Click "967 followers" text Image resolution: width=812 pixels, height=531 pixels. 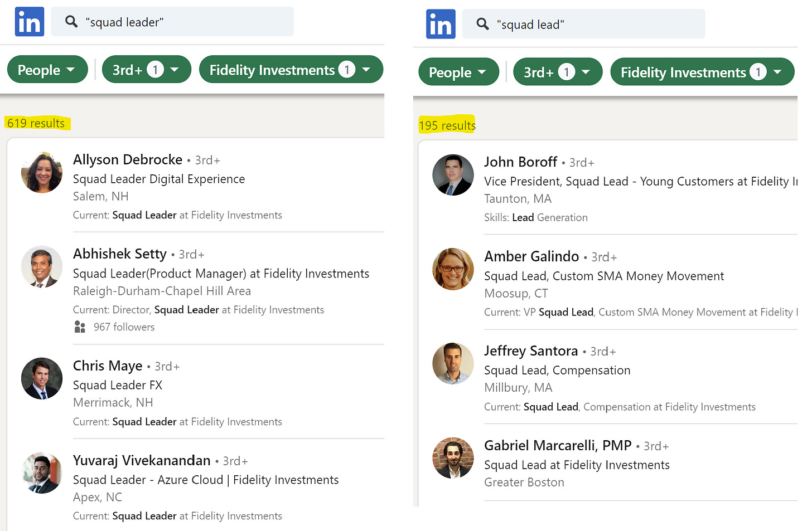[x=124, y=327]
